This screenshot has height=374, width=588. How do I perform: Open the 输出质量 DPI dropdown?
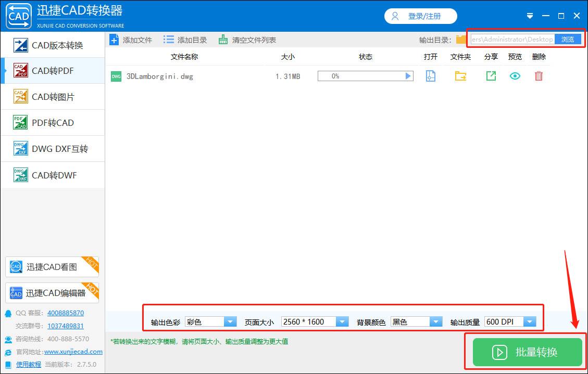pyautogui.click(x=529, y=321)
